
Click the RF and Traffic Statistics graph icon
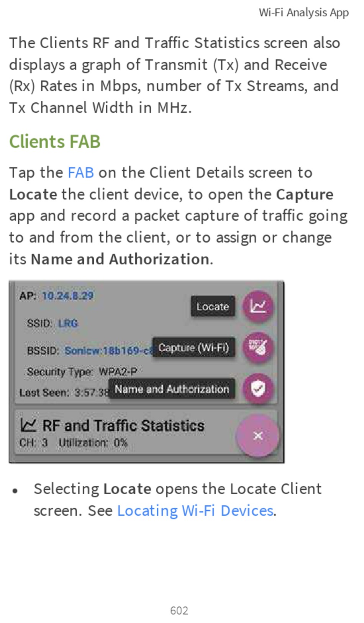28,425
